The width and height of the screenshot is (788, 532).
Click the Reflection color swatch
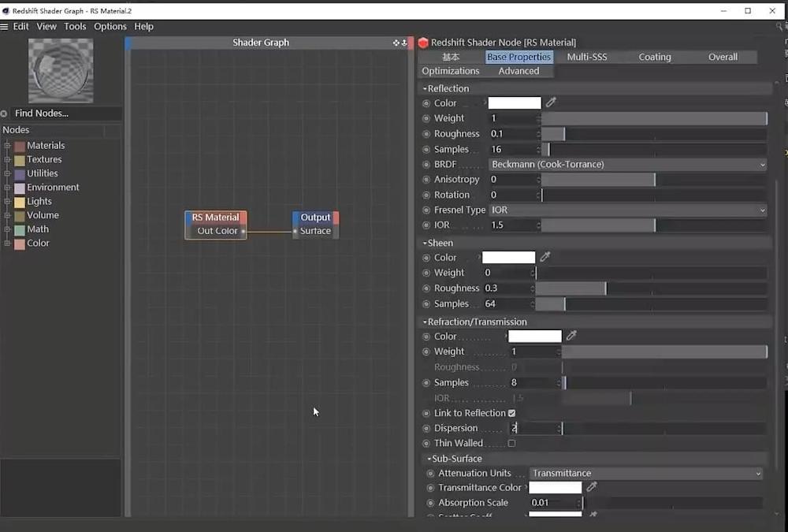[515, 103]
